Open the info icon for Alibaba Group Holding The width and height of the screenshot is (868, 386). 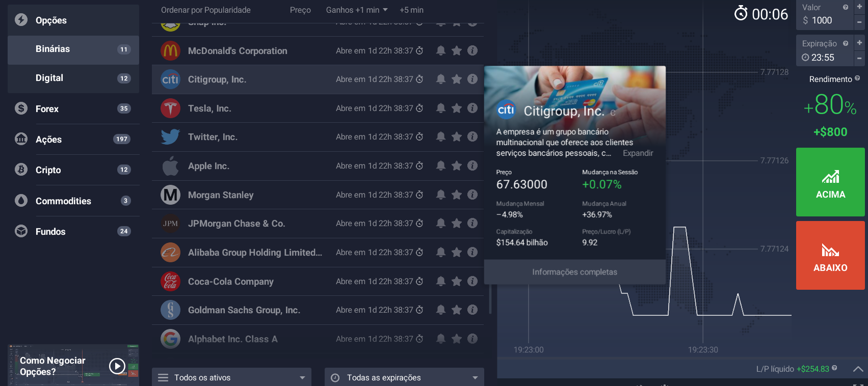pyautogui.click(x=472, y=252)
